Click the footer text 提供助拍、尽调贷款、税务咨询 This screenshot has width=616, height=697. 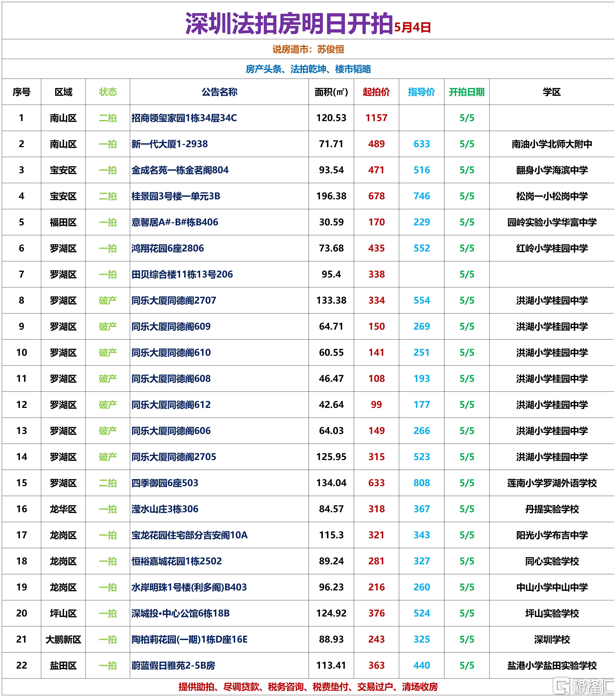pyautogui.click(x=241, y=687)
